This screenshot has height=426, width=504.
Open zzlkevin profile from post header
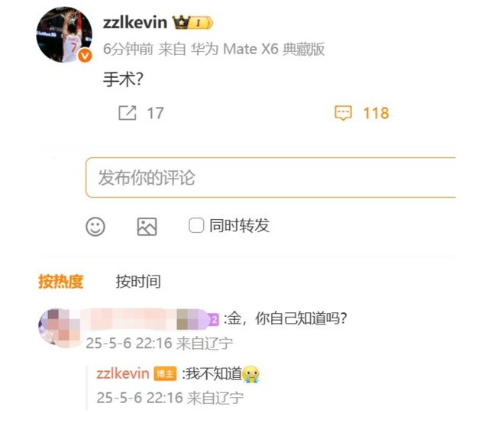coord(135,23)
